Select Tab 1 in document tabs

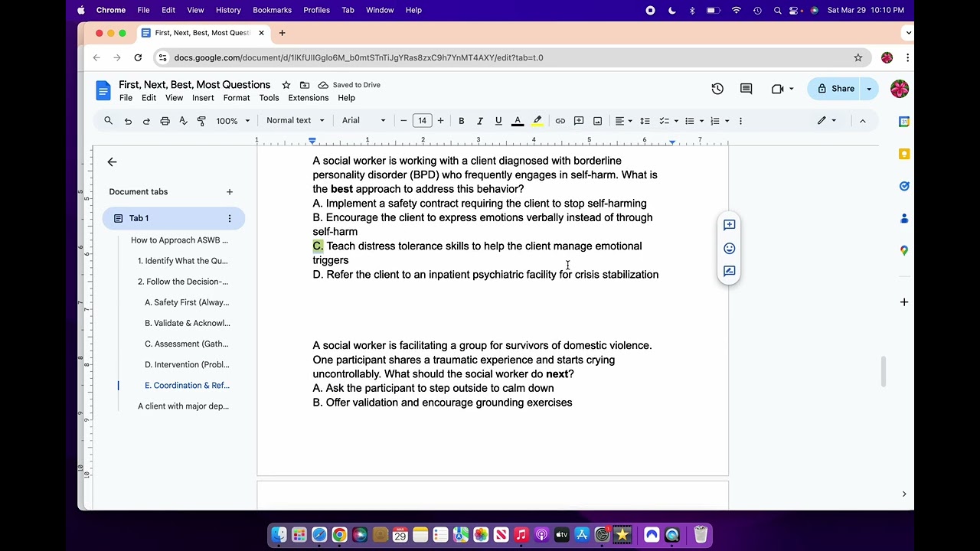tap(174, 218)
